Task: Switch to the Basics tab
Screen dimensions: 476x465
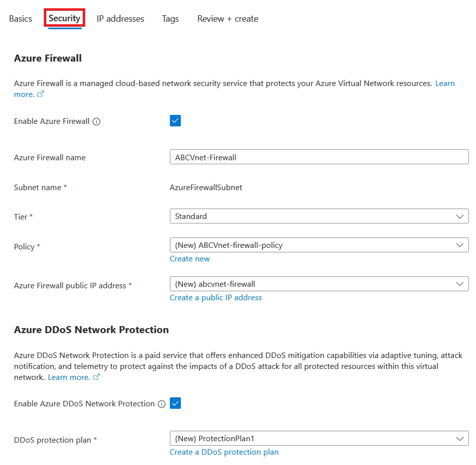Action: (x=21, y=19)
